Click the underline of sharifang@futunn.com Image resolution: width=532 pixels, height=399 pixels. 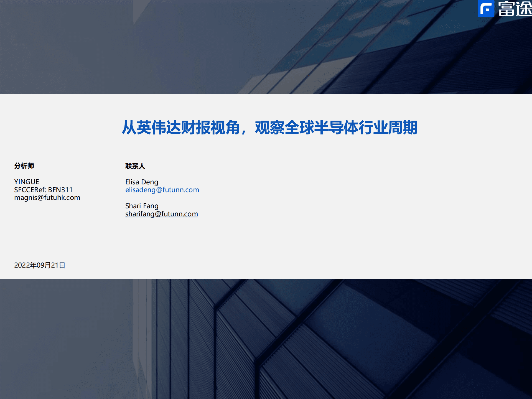click(x=162, y=217)
